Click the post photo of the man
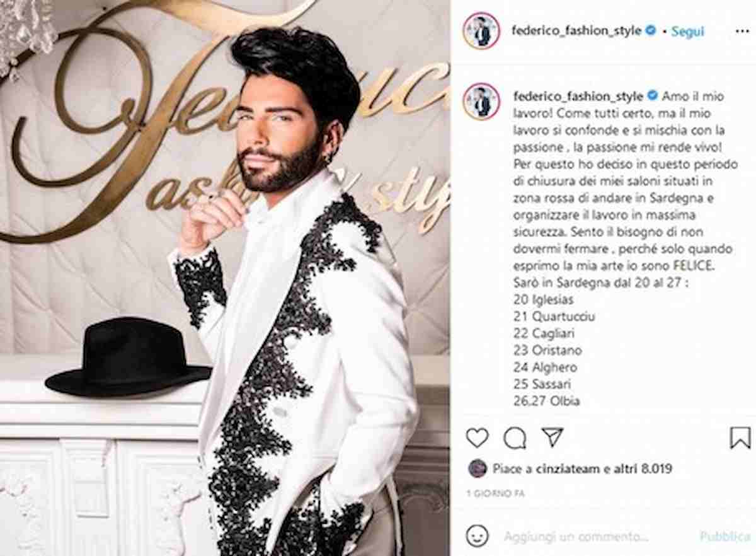This screenshot has width=756, height=556. (225, 278)
